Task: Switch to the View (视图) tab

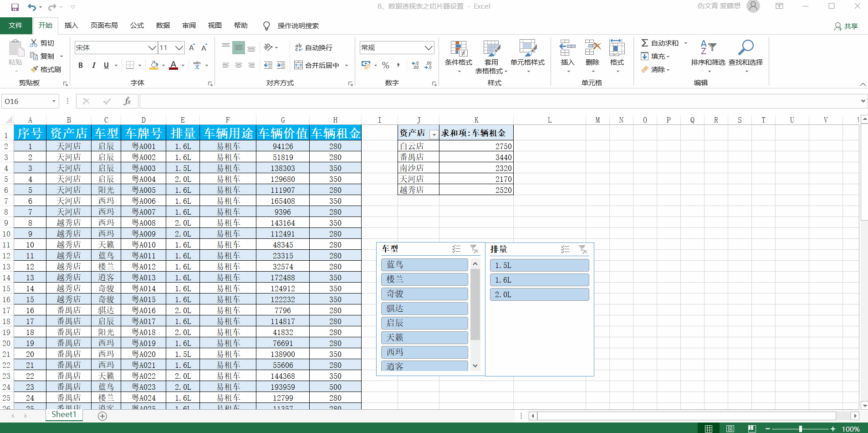Action: pyautogui.click(x=215, y=26)
